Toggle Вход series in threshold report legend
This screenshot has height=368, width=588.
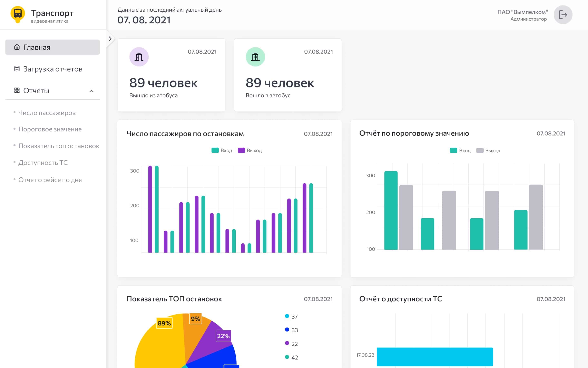460,150
